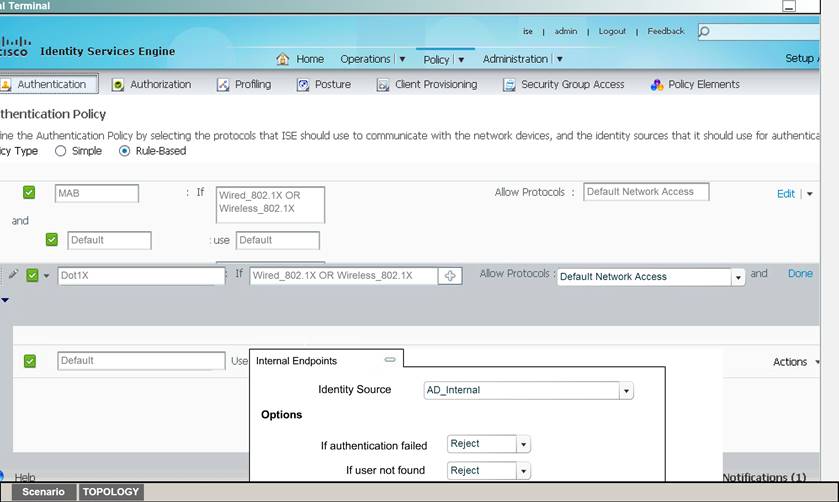Viewport: 839px width, 502px height.
Task: Open the Identity Source AD_Internal dropdown
Action: [x=626, y=391]
